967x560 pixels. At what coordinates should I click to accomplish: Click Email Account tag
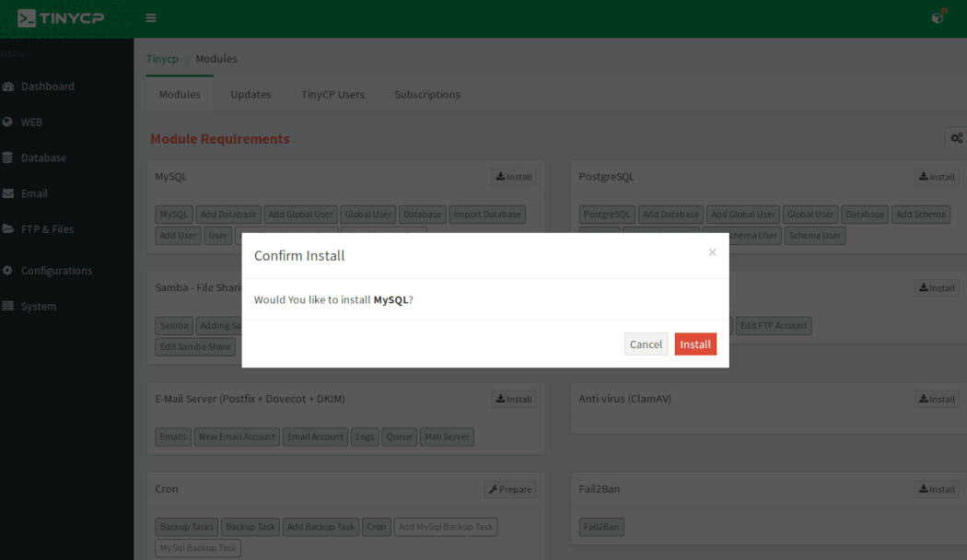tap(315, 437)
